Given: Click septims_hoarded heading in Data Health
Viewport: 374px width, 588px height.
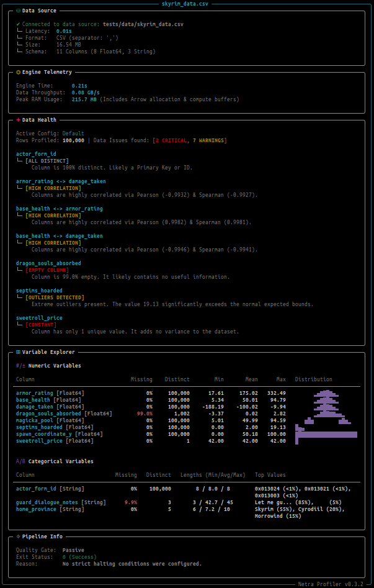Looking at the screenshot, I should [39, 291].
